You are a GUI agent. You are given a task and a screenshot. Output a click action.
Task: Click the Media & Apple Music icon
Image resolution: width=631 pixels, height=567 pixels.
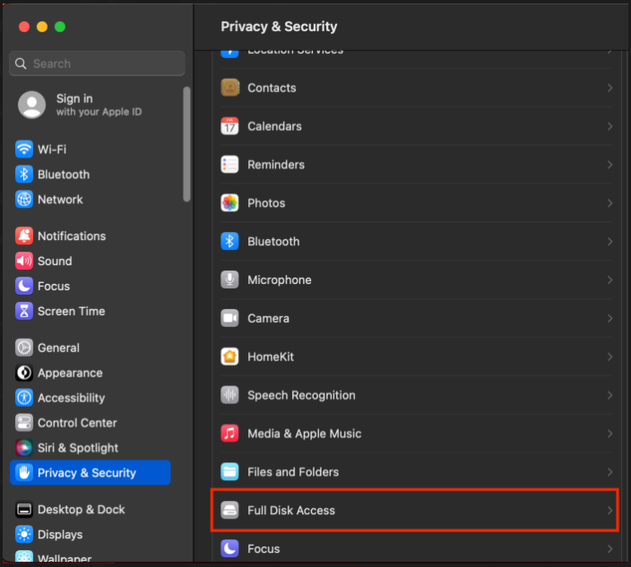click(230, 433)
